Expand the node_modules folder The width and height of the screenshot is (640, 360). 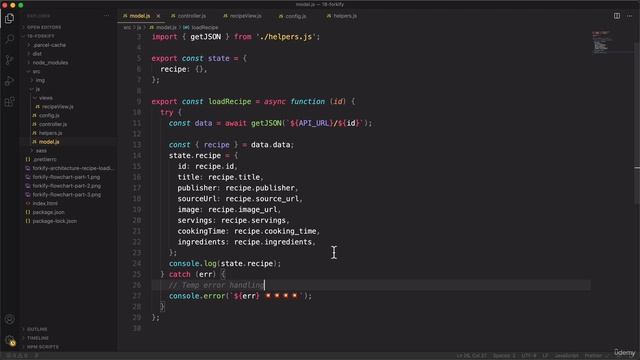click(50, 62)
